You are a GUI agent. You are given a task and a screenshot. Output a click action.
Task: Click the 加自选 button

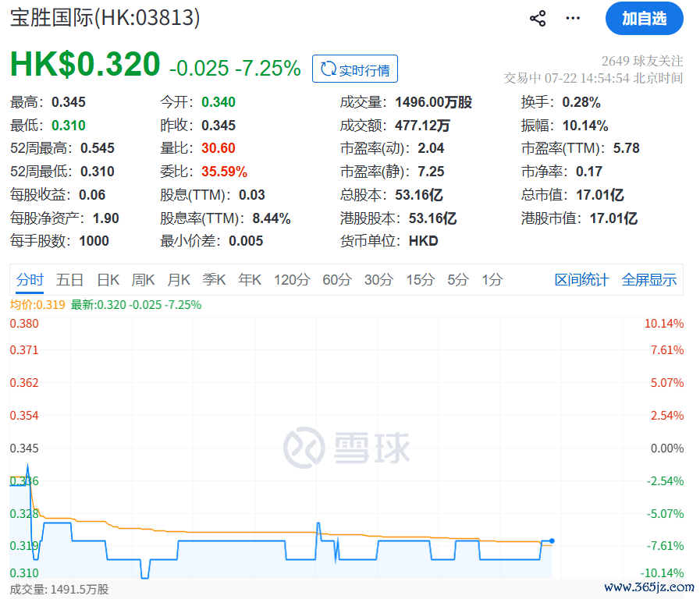[x=644, y=18]
